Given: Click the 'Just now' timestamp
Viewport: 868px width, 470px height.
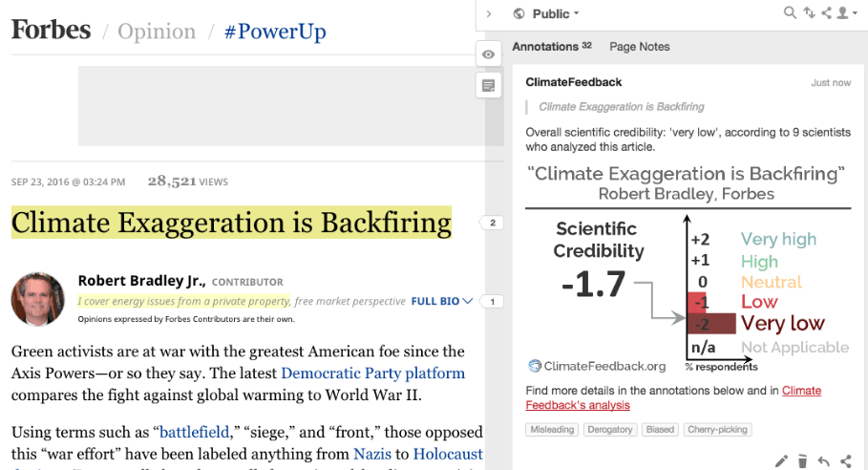Looking at the screenshot, I should pos(831,83).
